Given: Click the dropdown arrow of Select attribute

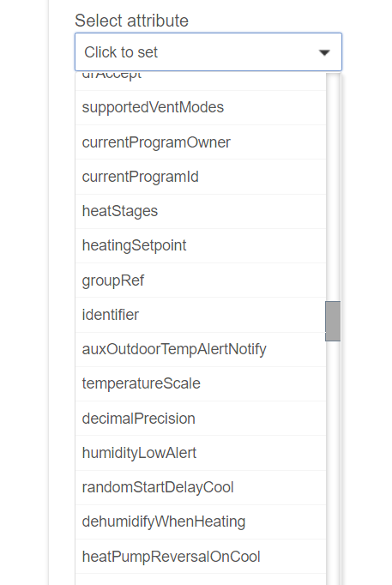Looking at the screenshot, I should [324, 52].
